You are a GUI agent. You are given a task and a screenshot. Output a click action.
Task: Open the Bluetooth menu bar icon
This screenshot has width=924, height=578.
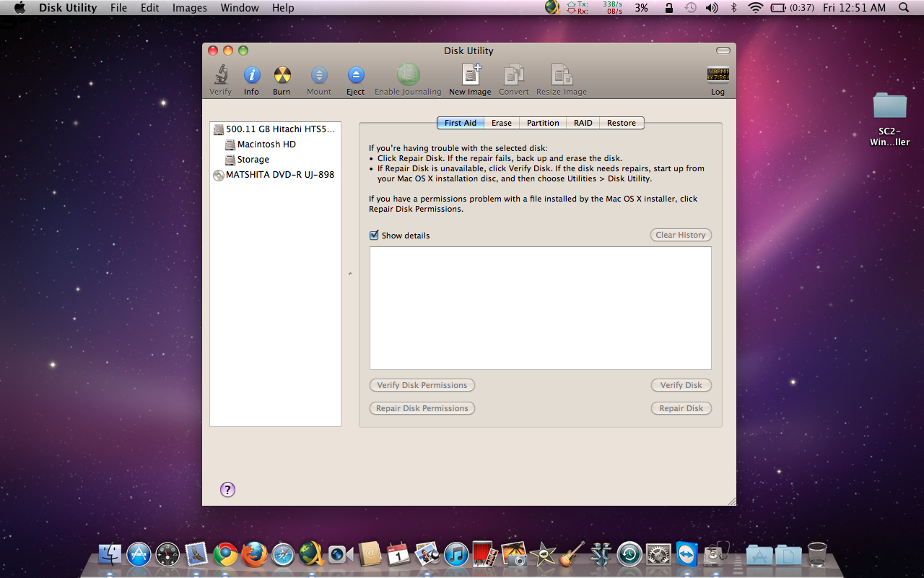[x=734, y=8]
